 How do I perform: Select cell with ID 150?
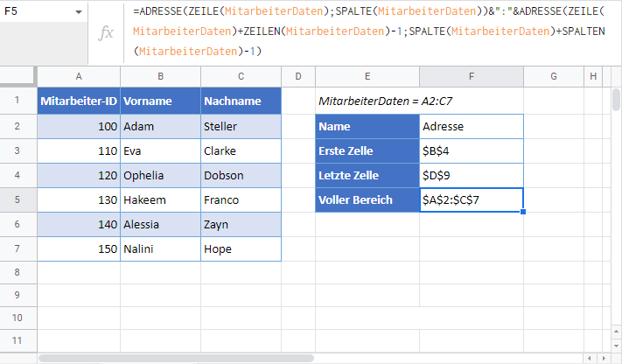coord(79,248)
